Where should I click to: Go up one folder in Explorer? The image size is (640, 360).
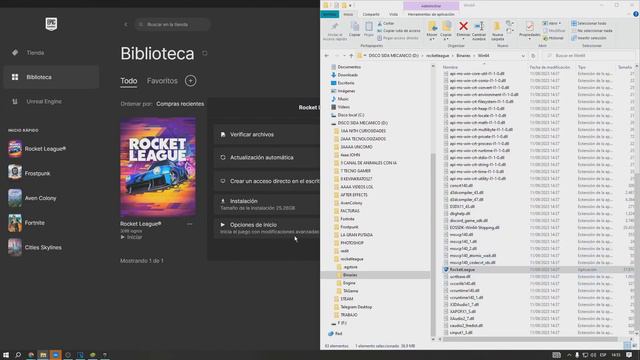point(351,56)
